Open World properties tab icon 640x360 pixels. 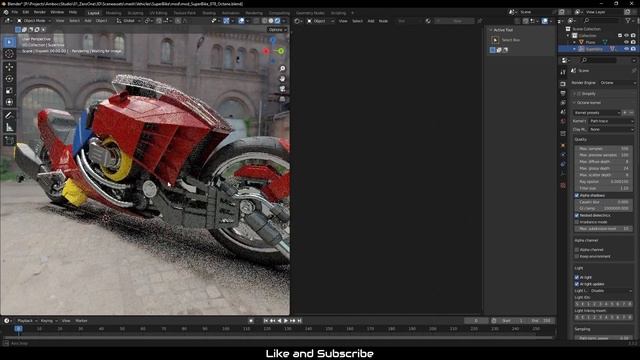point(563,122)
